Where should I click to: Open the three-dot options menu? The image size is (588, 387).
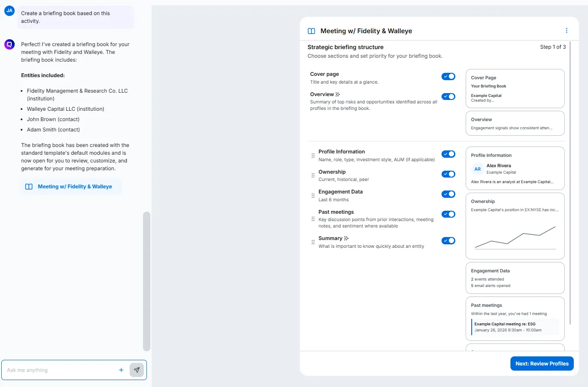[566, 31]
